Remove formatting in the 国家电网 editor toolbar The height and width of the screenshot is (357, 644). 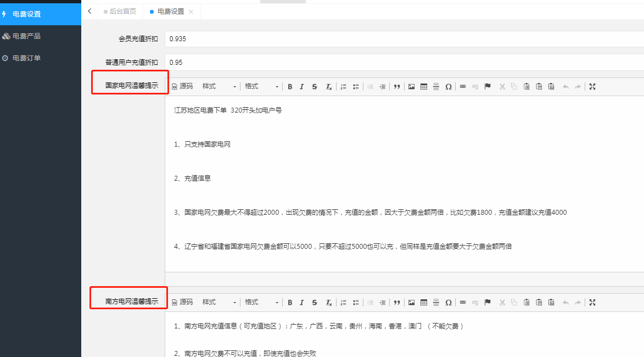(328, 87)
